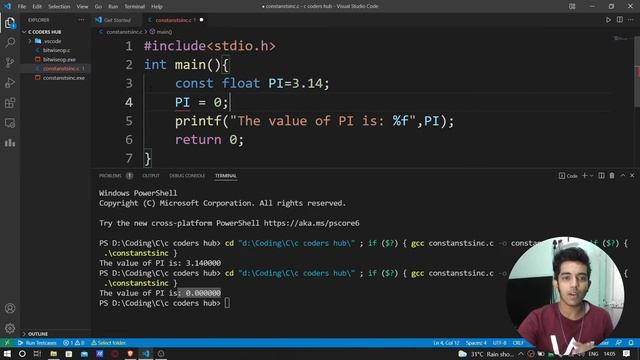Image resolution: width=640 pixels, height=360 pixels.
Task: Run the code with the play button
Action: tap(608, 20)
